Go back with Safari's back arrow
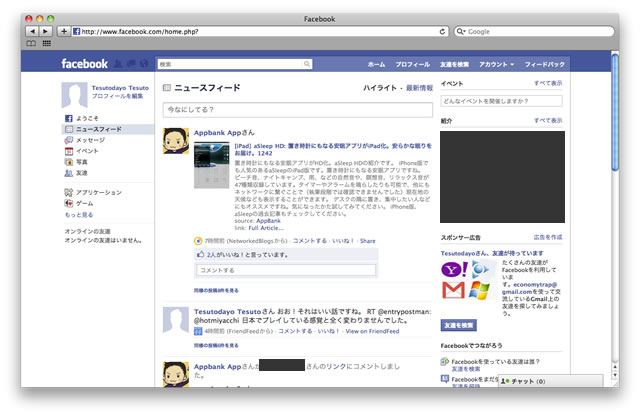640x416 pixels. tap(32, 31)
